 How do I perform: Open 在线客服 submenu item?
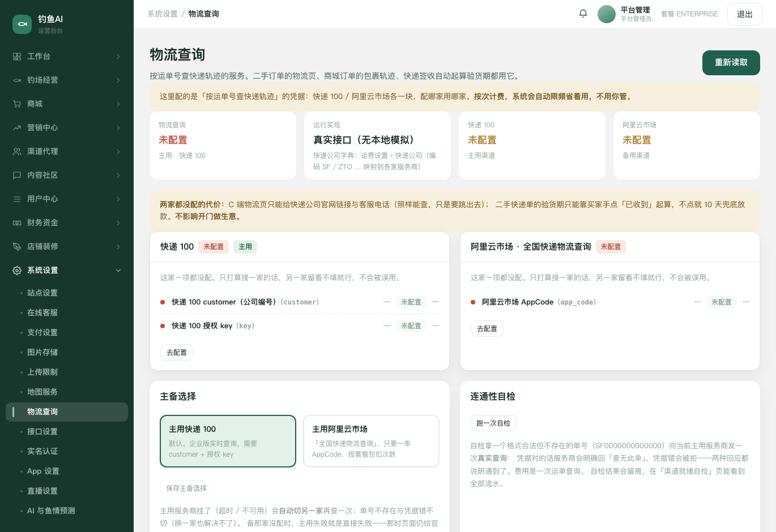coord(67,313)
